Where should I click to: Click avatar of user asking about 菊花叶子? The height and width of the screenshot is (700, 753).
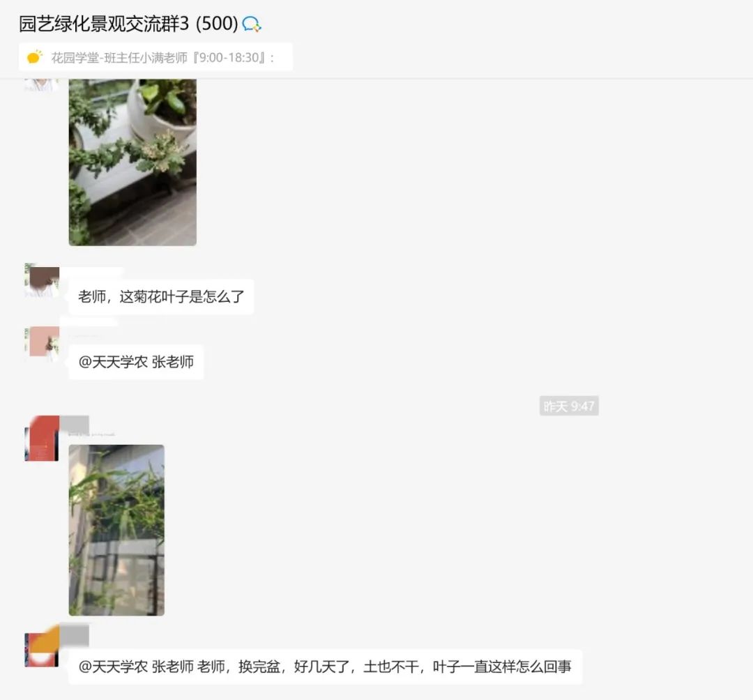click(42, 280)
